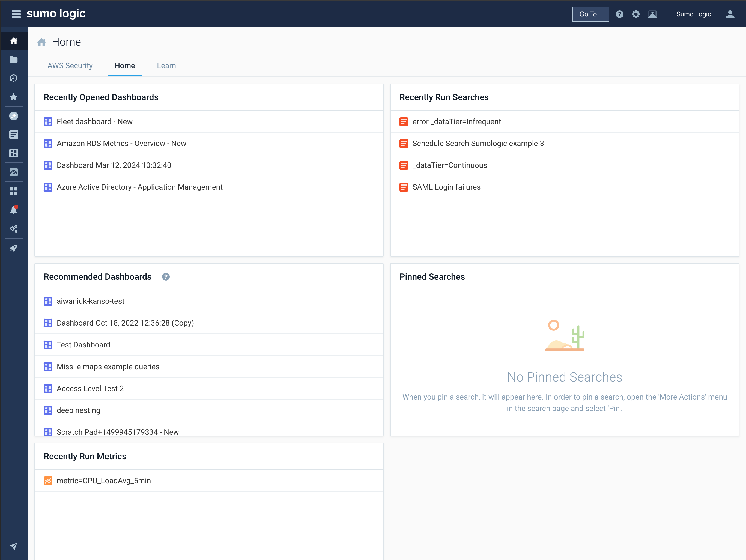Open Administration settings gear in top bar
The width and height of the screenshot is (746, 560).
[x=636, y=14]
